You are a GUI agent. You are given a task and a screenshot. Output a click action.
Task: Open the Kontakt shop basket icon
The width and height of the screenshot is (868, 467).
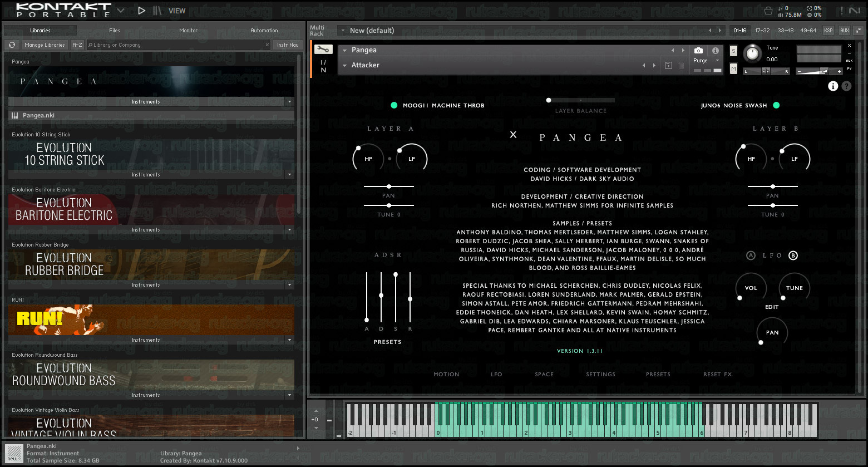(768, 11)
